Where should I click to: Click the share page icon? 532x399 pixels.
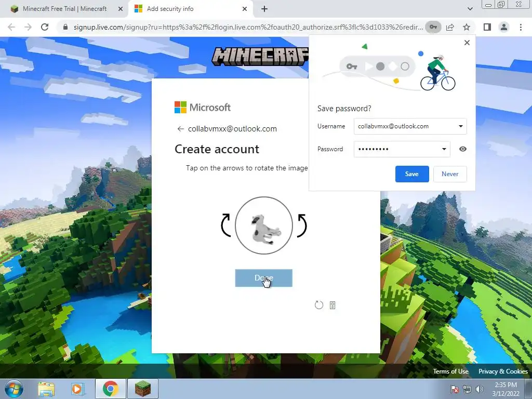(450, 27)
